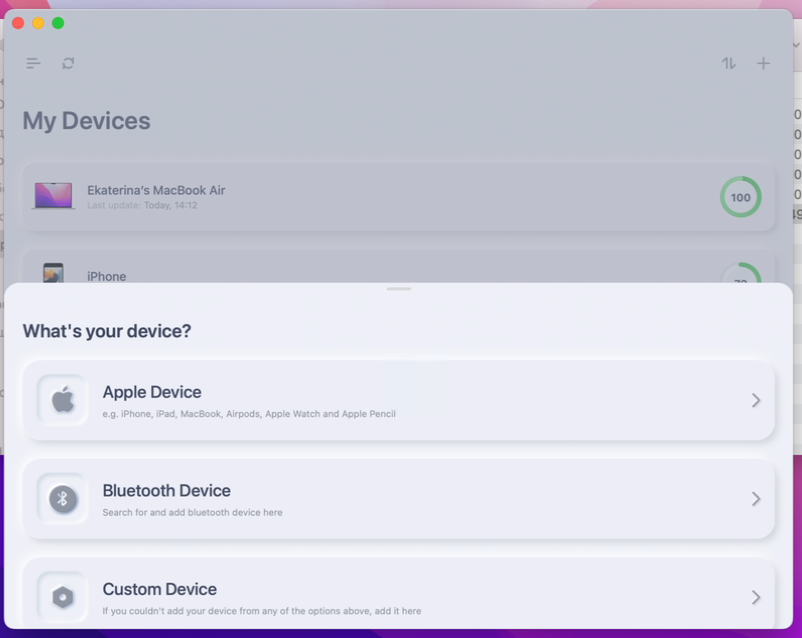The height and width of the screenshot is (638, 802).
Task: Select Ekaterina's MacBook Air row
Action: point(399,197)
